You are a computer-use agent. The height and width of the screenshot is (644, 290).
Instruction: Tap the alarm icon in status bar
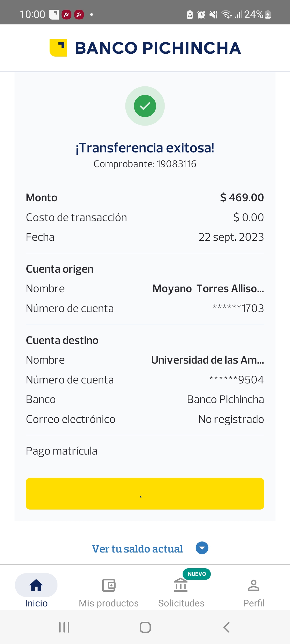point(201,14)
